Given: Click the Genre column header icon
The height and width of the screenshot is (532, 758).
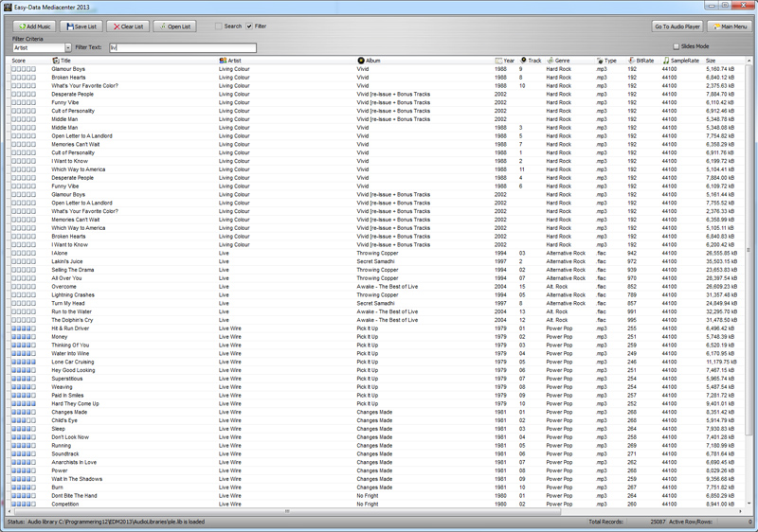Looking at the screenshot, I should (x=550, y=61).
